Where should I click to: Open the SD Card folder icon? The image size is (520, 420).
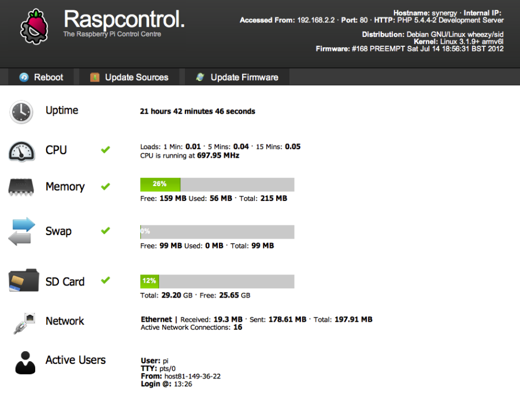[x=23, y=281]
